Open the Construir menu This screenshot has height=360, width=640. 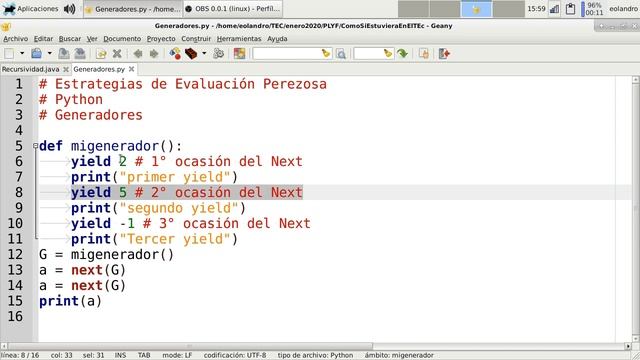click(196, 39)
